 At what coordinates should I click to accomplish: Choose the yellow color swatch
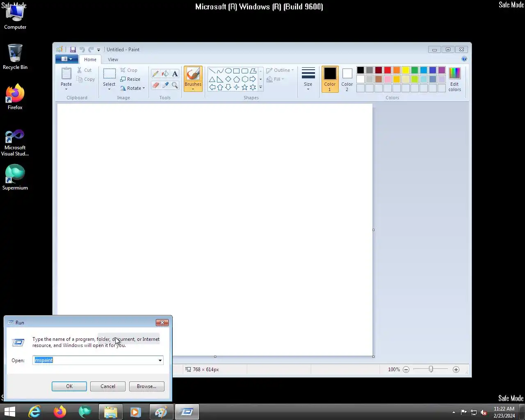tap(406, 70)
